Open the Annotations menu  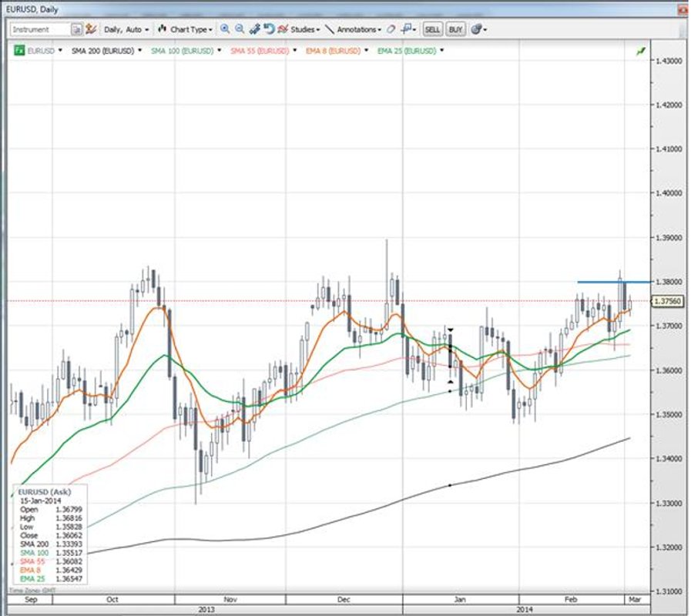tap(354, 28)
